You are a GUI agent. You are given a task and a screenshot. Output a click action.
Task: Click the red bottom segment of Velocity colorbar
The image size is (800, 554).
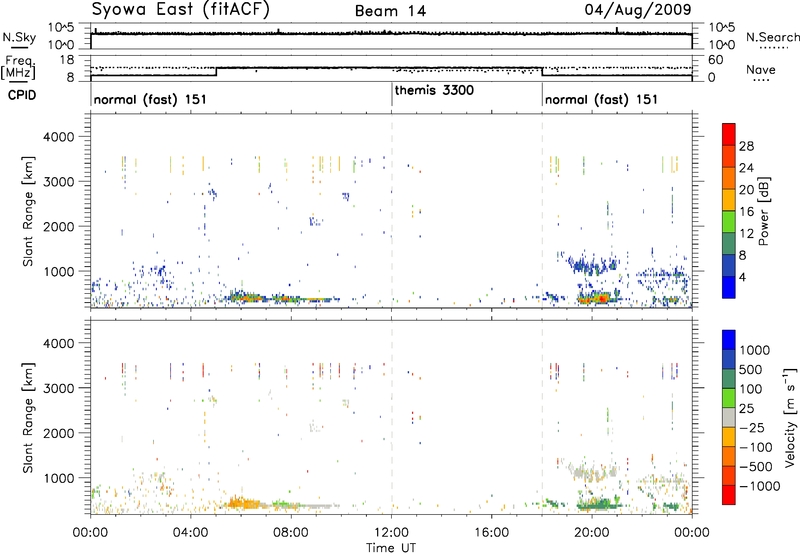[x=729, y=495]
